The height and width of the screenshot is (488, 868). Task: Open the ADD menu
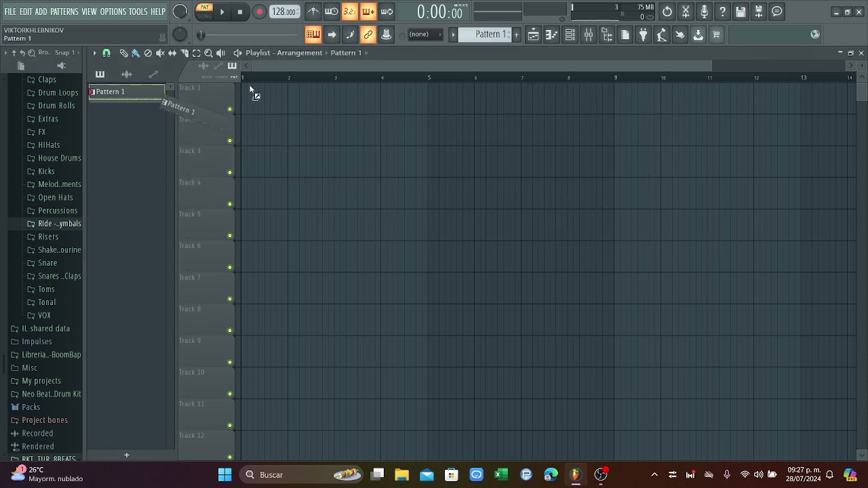(41, 12)
